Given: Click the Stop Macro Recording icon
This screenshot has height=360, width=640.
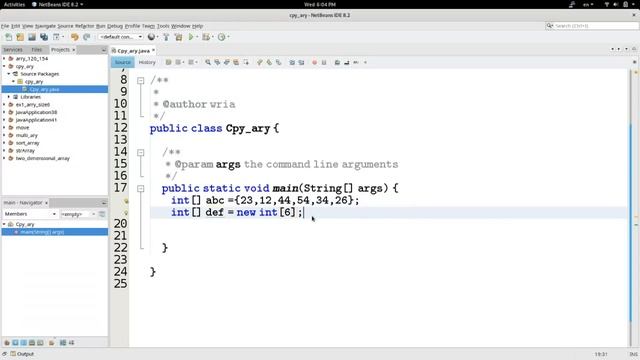Looking at the screenshot, I should click(x=324, y=62).
